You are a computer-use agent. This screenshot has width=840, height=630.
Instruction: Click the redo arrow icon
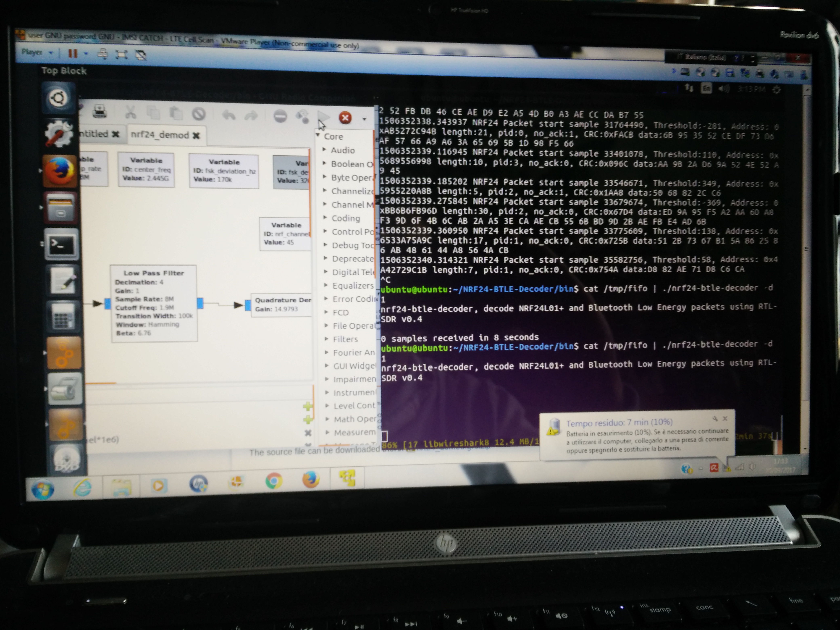pos(251,115)
